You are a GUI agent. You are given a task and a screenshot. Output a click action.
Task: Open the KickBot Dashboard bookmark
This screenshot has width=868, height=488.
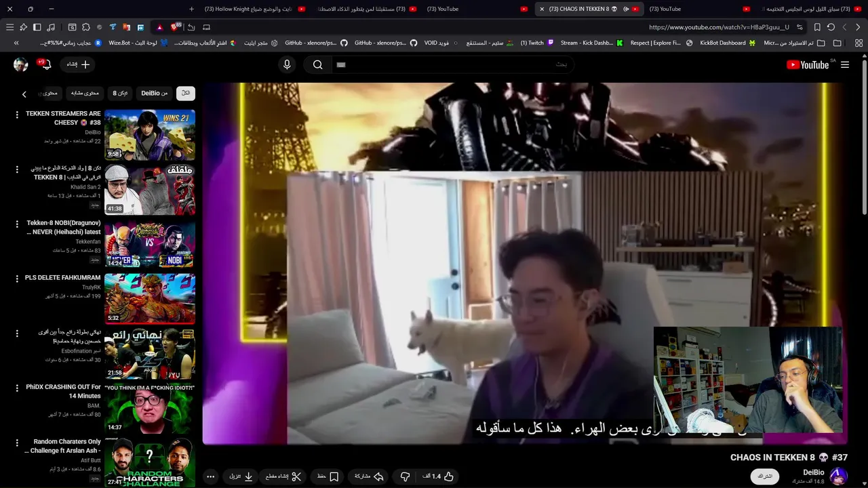[728, 43]
